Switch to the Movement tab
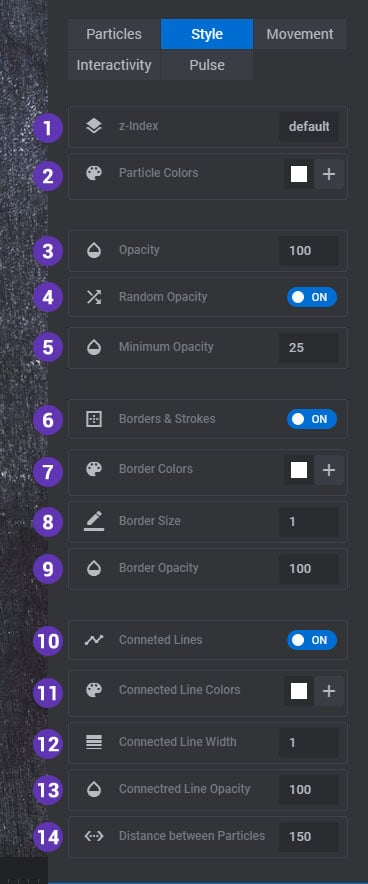Viewport: 368px width, 884px height. pyautogui.click(x=299, y=34)
